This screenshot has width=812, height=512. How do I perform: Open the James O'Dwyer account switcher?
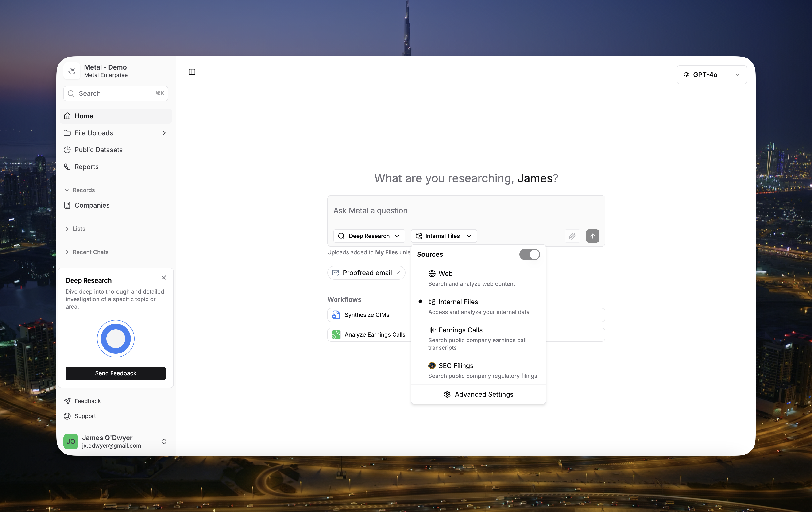tap(164, 441)
